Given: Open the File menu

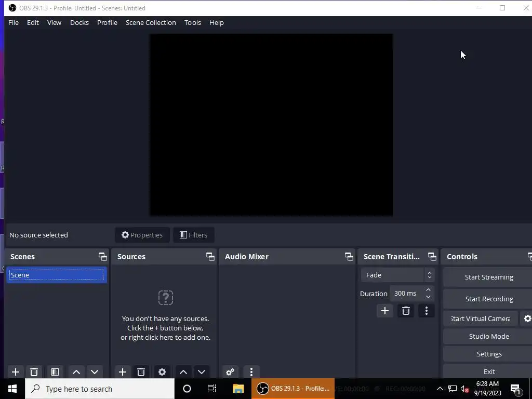Looking at the screenshot, I should click(14, 22).
